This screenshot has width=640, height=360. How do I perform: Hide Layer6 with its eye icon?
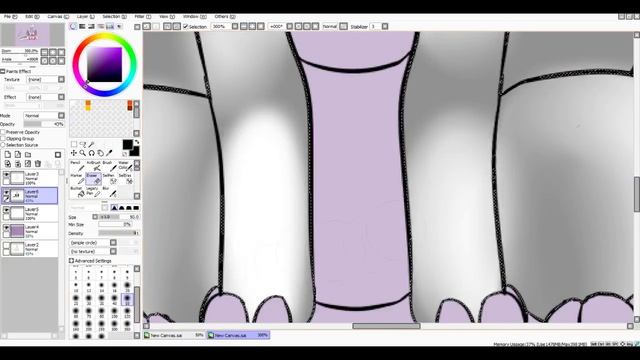(x=6, y=192)
